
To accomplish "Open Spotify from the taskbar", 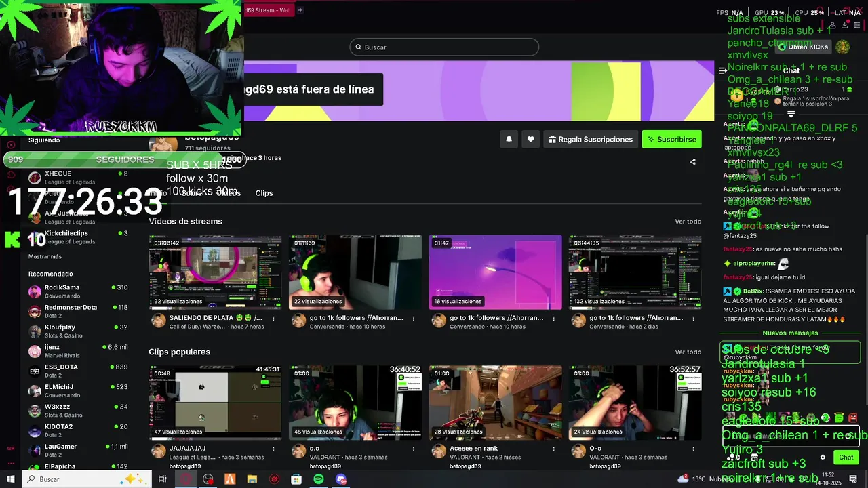I will (319, 479).
